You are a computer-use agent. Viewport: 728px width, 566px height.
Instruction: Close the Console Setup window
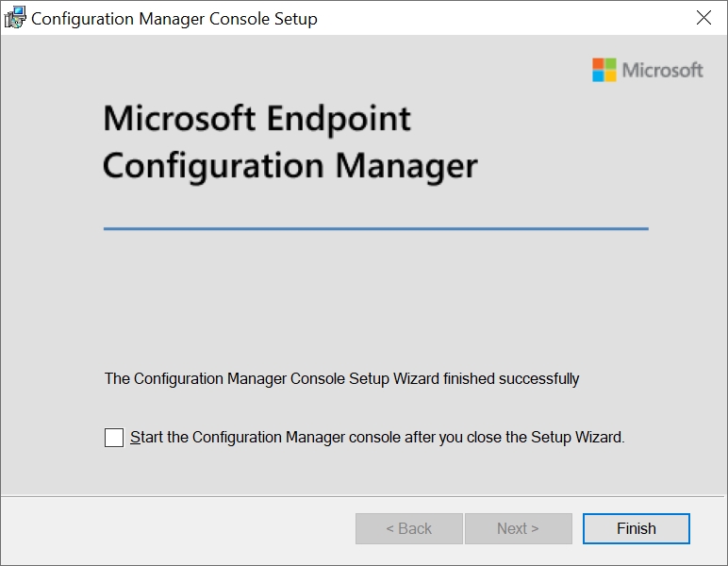[x=703, y=18]
